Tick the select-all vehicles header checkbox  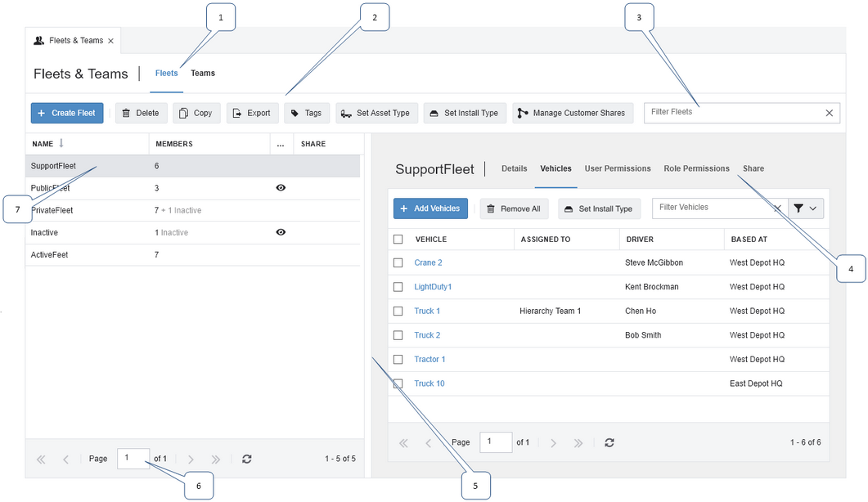(398, 239)
